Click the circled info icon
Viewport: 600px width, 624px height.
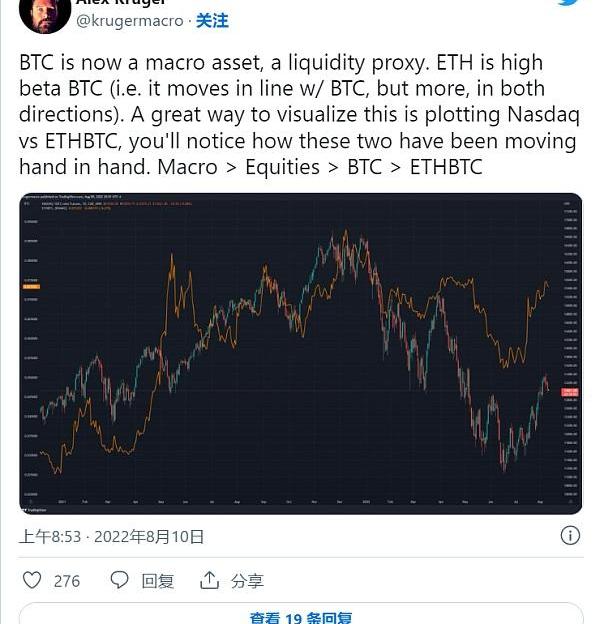click(x=570, y=536)
